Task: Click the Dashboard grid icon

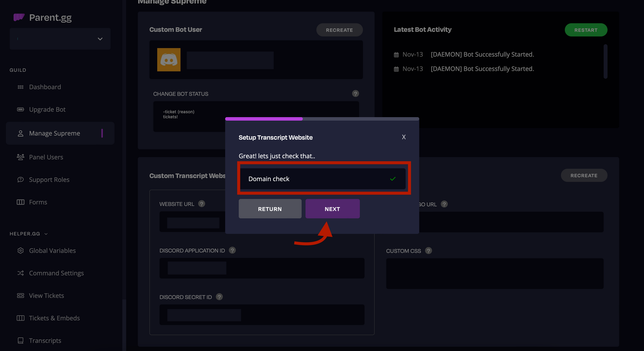Action: 21,87
